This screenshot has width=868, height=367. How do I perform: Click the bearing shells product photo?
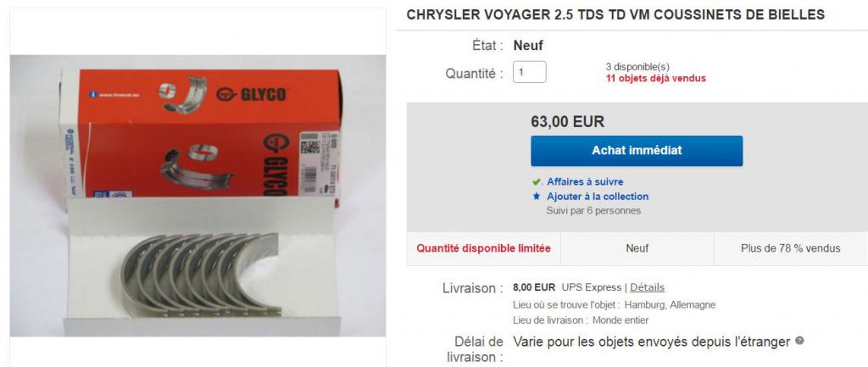pos(198,196)
